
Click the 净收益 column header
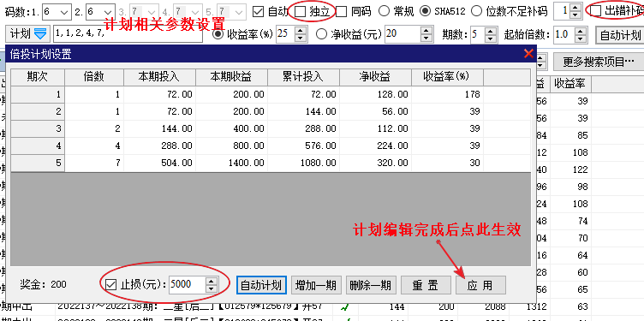(375, 77)
